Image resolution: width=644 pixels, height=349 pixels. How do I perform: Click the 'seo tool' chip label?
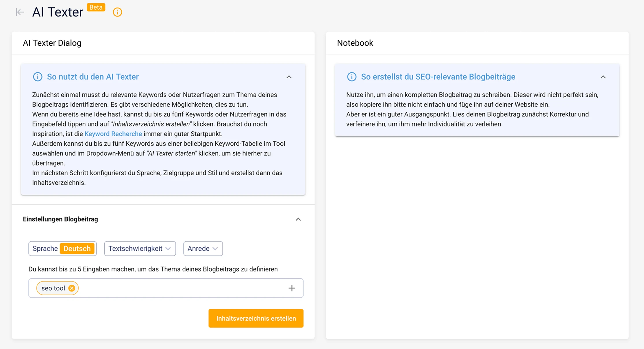(53, 288)
